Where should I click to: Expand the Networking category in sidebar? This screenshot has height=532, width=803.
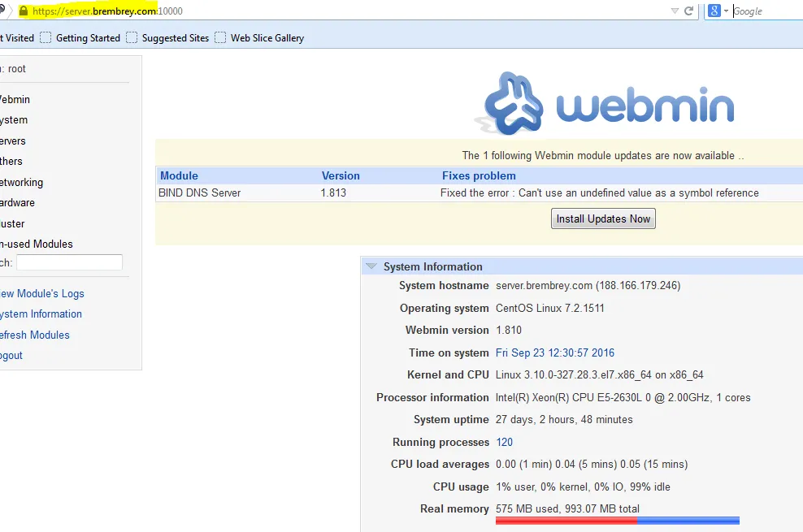point(21,182)
